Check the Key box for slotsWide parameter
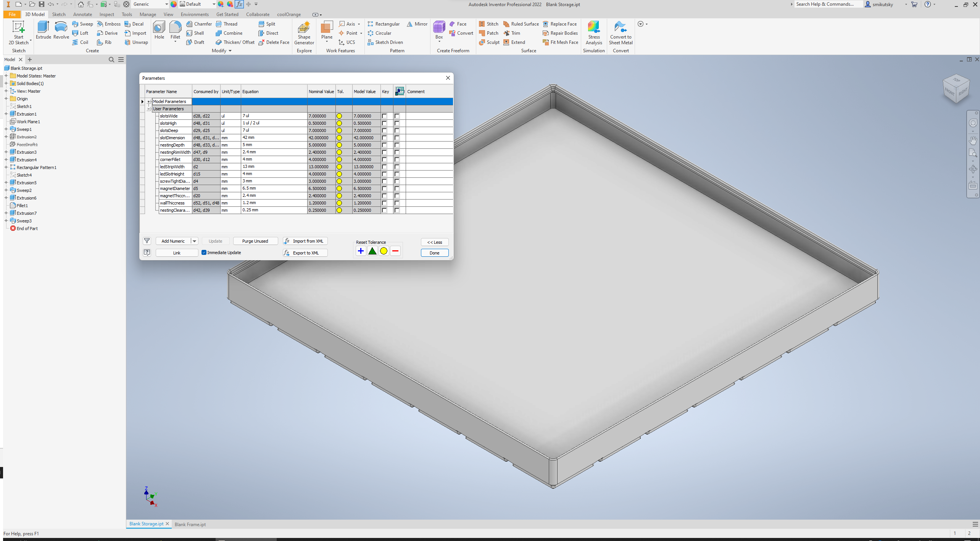Image resolution: width=980 pixels, height=541 pixels. pyautogui.click(x=384, y=116)
